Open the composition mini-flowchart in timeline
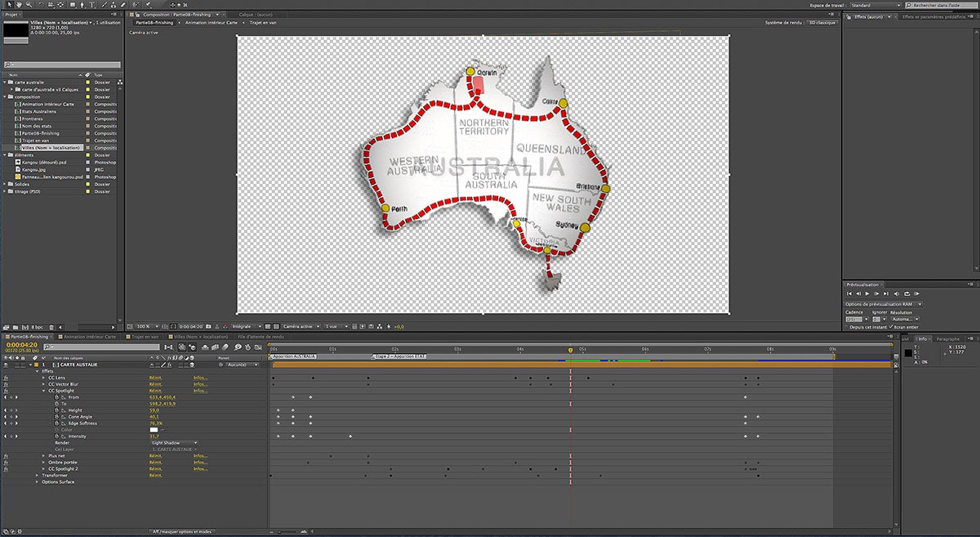Screen dimensions: 980x537 (168, 347)
